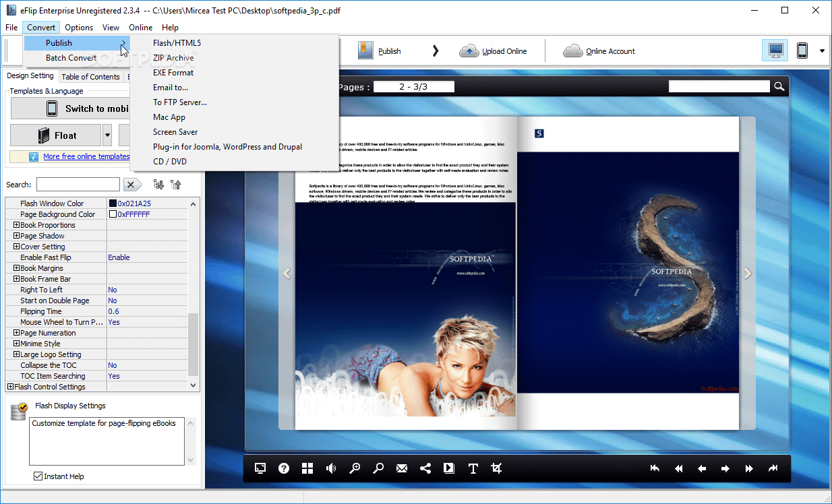Click Page Background Color swatch
The width and height of the screenshot is (832, 504).
point(113,214)
